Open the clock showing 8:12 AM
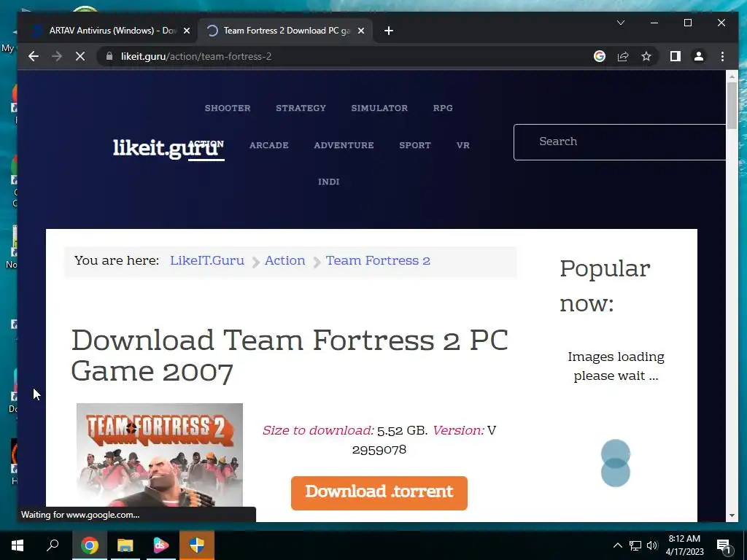 pos(684,545)
